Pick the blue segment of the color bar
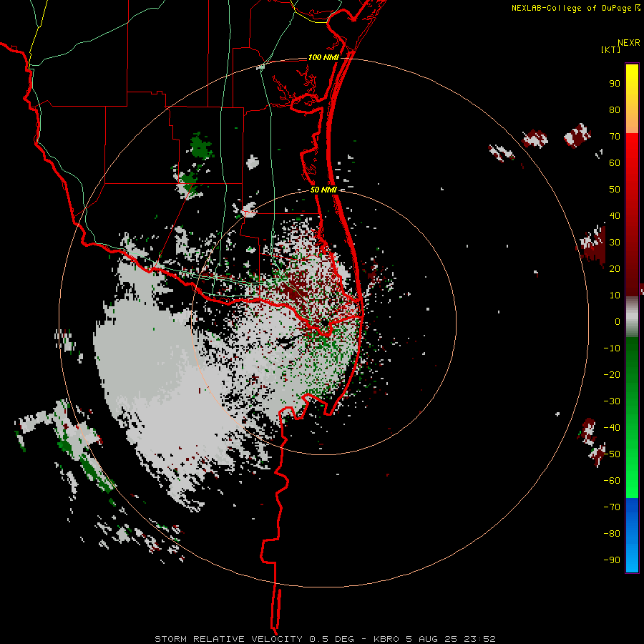 [x=632, y=535]
